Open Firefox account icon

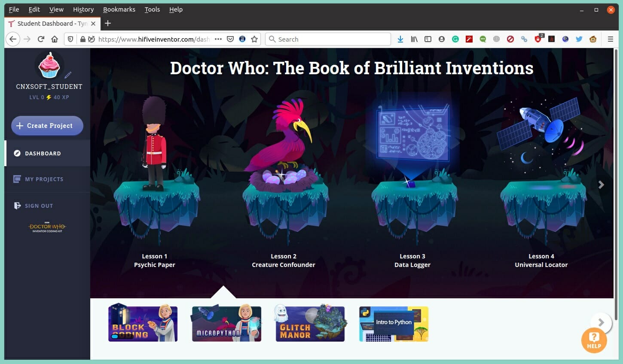click(x=442, y=39)
